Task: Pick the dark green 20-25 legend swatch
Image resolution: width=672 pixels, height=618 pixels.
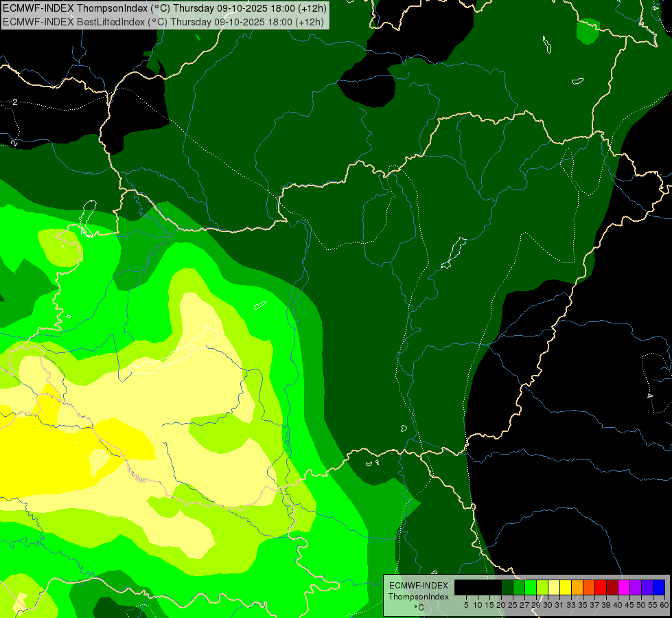Action: pos(507,587)
